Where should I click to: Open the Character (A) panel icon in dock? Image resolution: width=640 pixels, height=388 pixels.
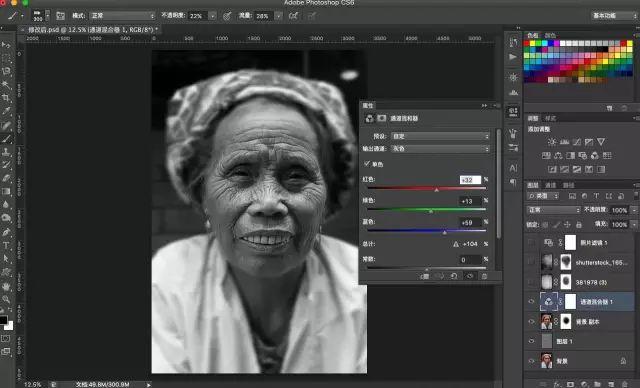point(513,168)
